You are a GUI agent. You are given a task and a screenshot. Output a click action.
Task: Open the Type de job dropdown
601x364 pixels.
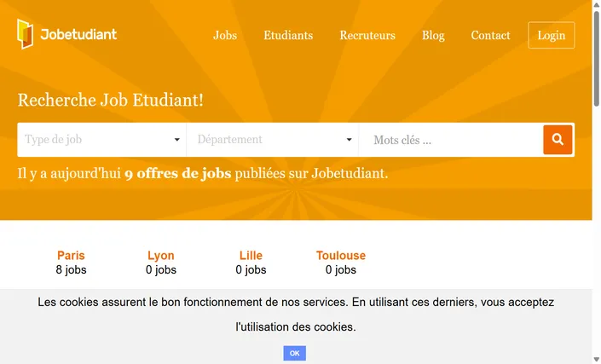pyautogui.click(x=101, y=140)
